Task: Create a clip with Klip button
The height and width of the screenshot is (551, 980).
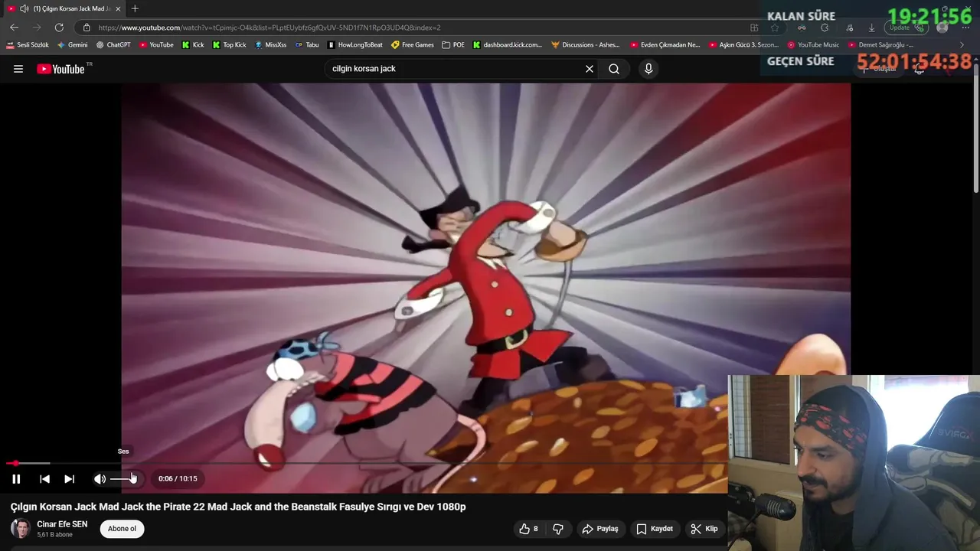Action: pos(704,529)
